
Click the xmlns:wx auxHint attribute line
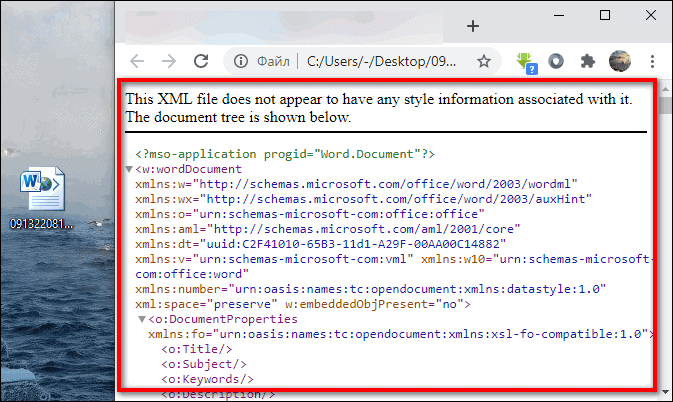pos(364,199)
